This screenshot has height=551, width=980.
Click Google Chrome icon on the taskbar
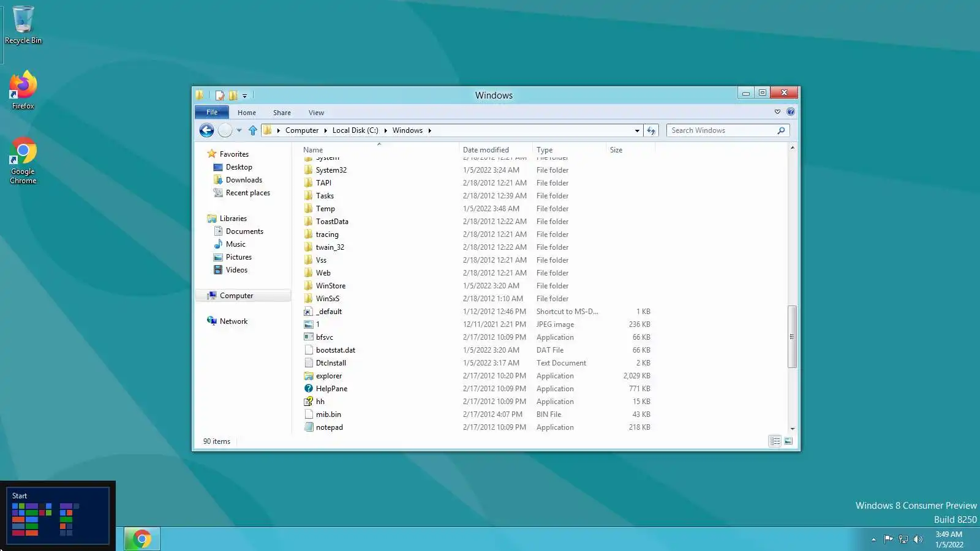click(142, 539)
